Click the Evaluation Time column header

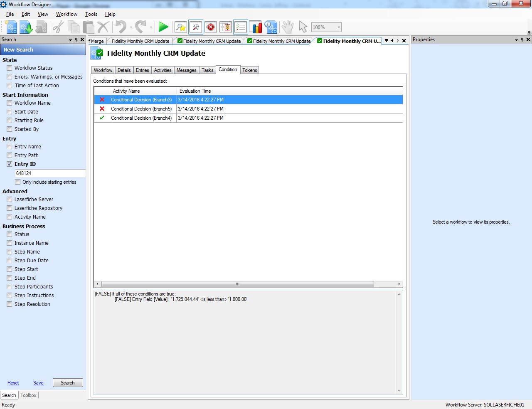[x=289, y=91]
